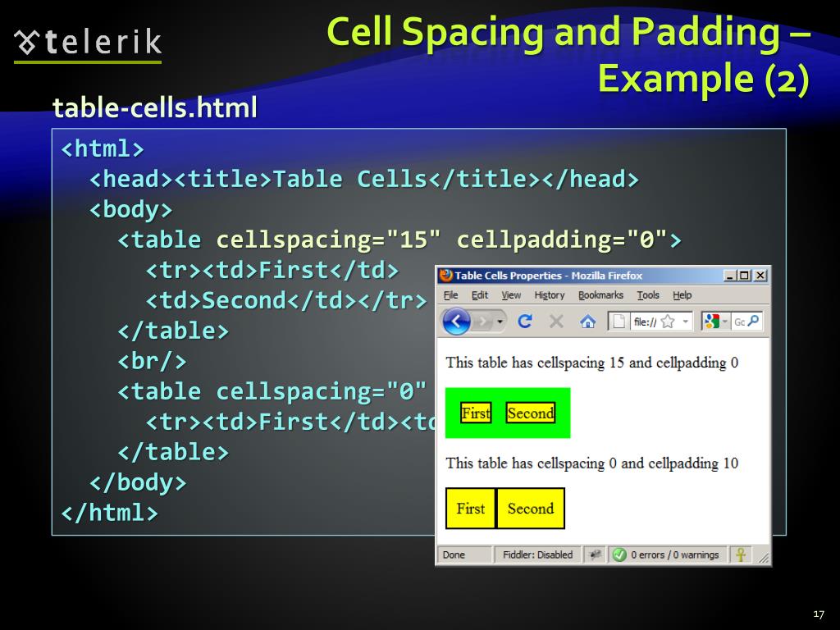840x630 pixels.
Task: Click the 'First' cell in the green table
Action: pyautogui.click(x=476, y=413)
